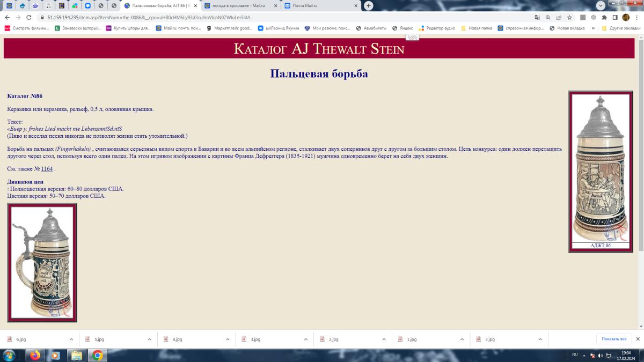The width and height of the screenshot is (644, 362).
Task: Open Леонид Якунин VK bookmark
Action: 279,28
